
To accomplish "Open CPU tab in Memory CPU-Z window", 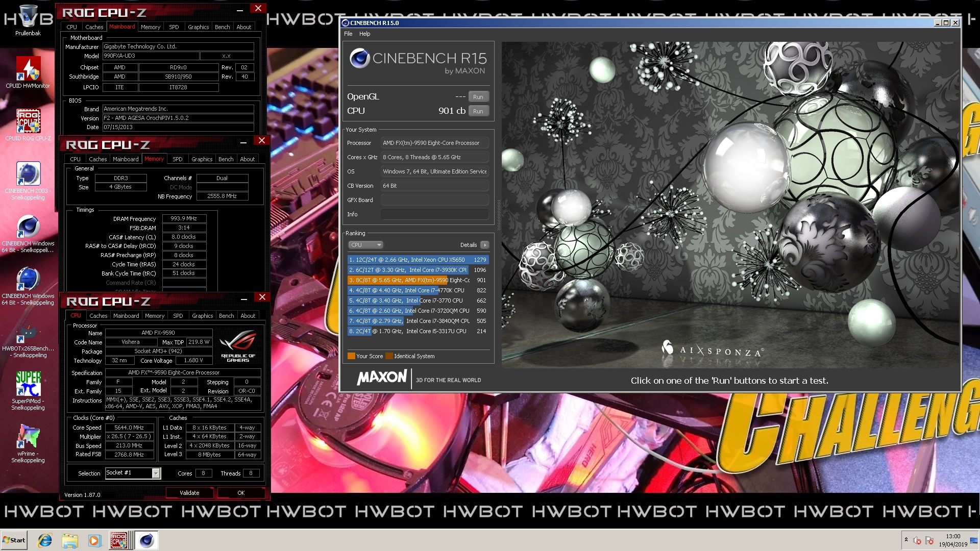I will (76, 159).
